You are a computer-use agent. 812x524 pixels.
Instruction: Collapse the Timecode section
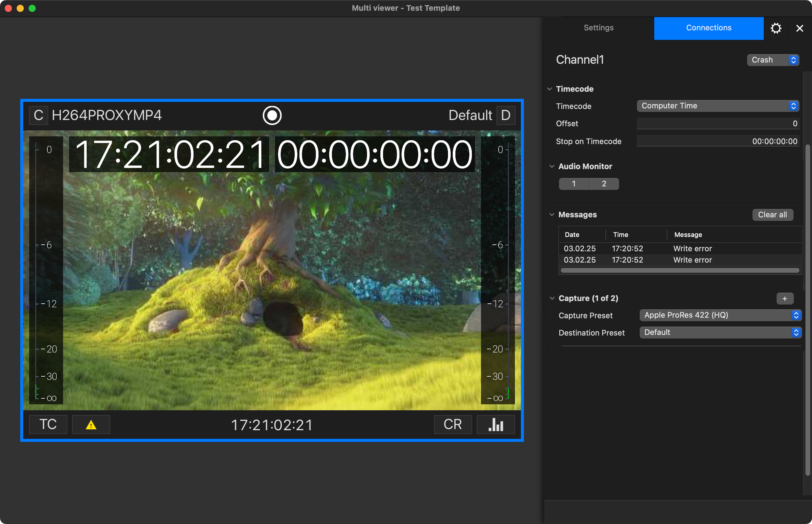(549, 89)
